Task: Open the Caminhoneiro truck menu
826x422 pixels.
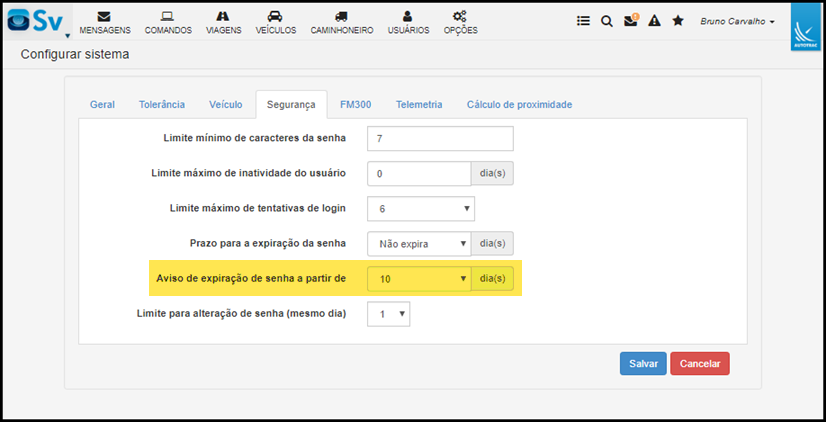Action: coord(341,23)
